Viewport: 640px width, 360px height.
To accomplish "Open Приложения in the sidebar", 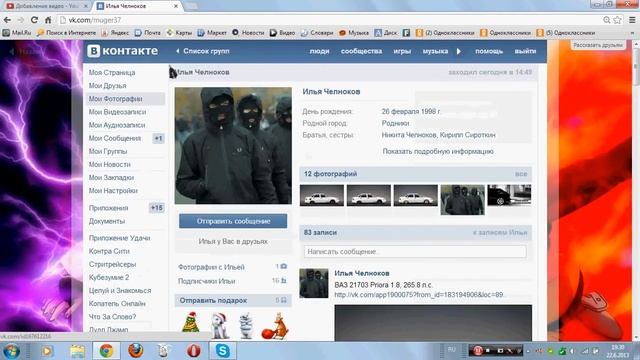I will [x=108, y=208].
